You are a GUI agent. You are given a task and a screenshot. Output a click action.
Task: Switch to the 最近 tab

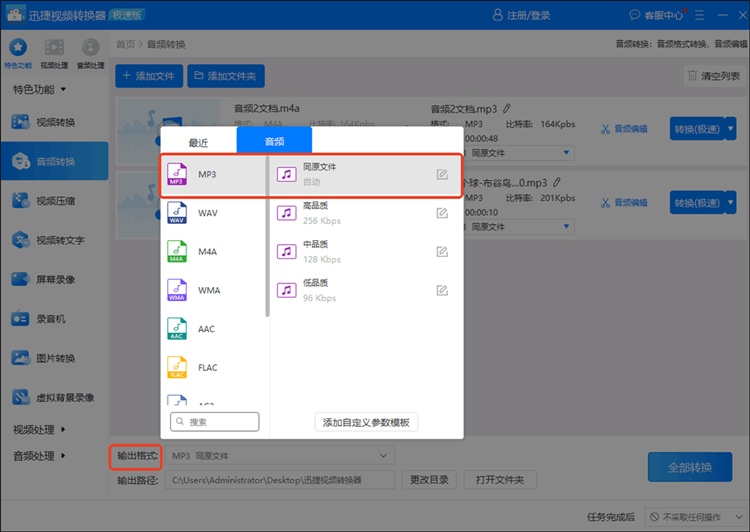pos(199,142)
